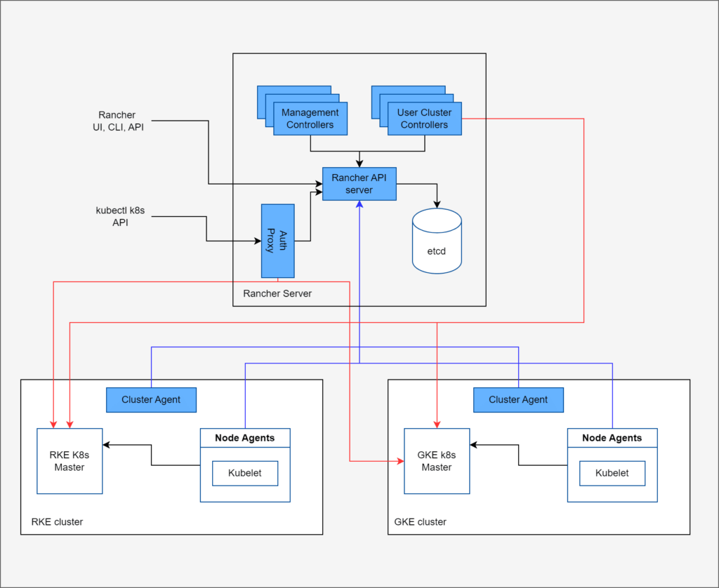719x588 pixels.
Task: Click Node Agents header in GKE cluster
Action: click(x=612, y=438)
